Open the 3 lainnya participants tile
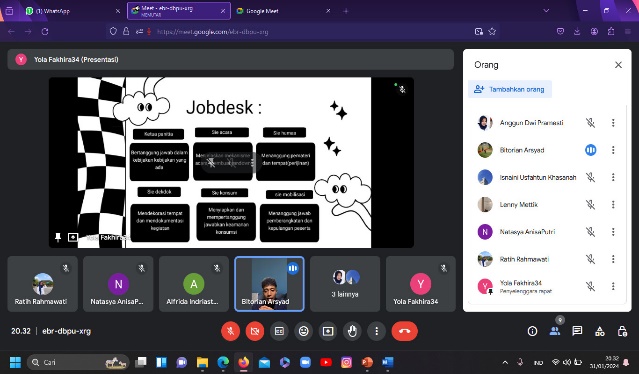Image resolution: width=639 pixels, height=374 pixels. pyautogui.click(x=345, y=284)
